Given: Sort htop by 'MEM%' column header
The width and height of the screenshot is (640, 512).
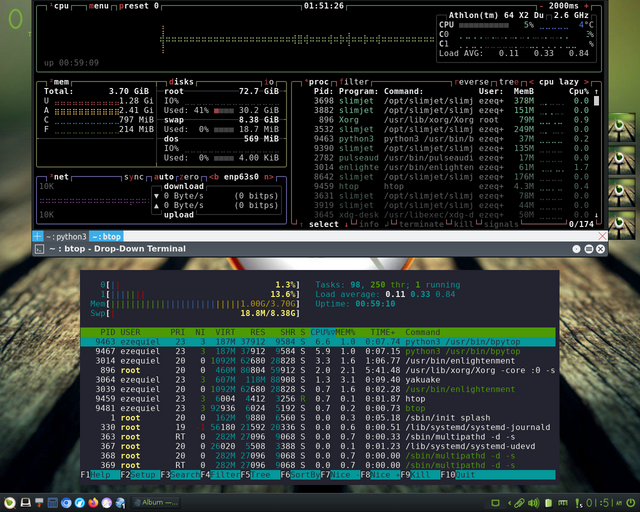Looking at the screenshot, I should (x=345, y=332).
